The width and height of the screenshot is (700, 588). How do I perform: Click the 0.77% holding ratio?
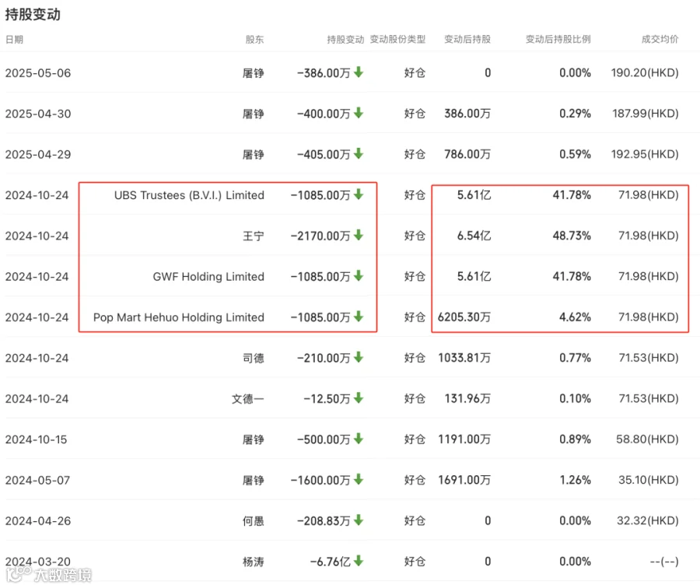click(575, 358)
